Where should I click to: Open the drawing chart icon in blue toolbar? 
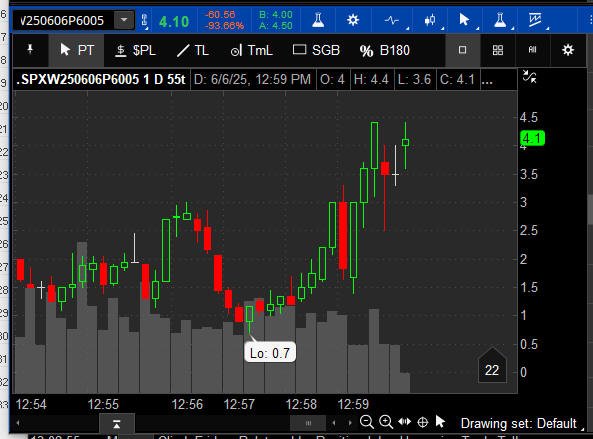(535, 20)
